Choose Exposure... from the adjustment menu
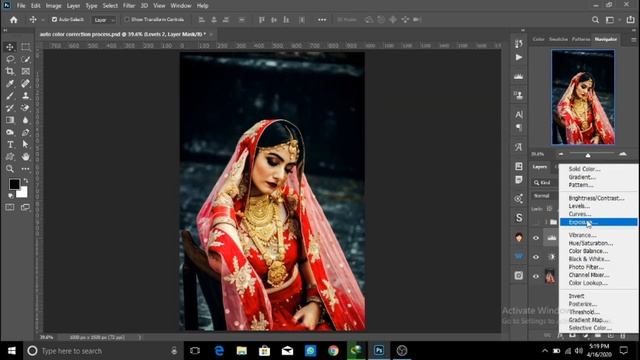 pyautogui.click(x=598, y=222)
